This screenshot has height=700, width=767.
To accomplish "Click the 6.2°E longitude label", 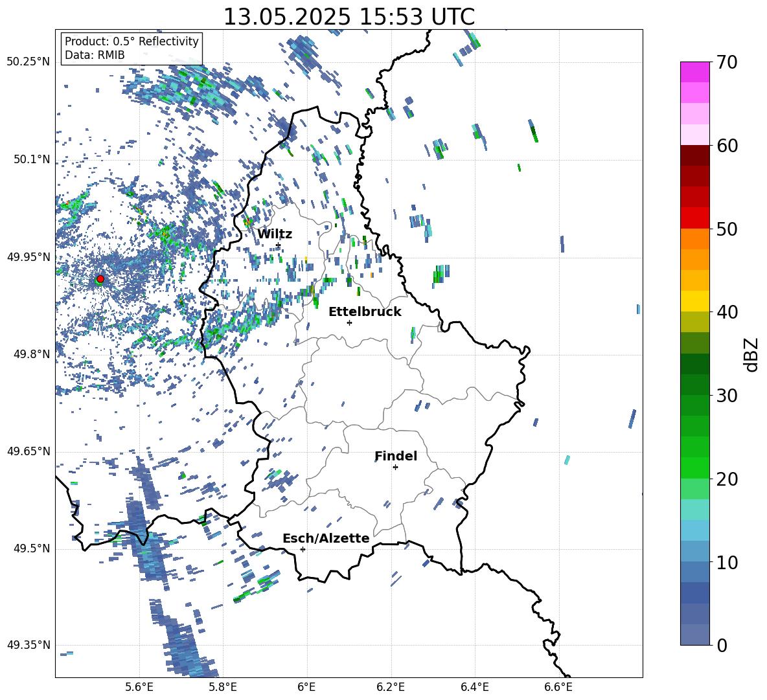I will click(x=391, y=687).
